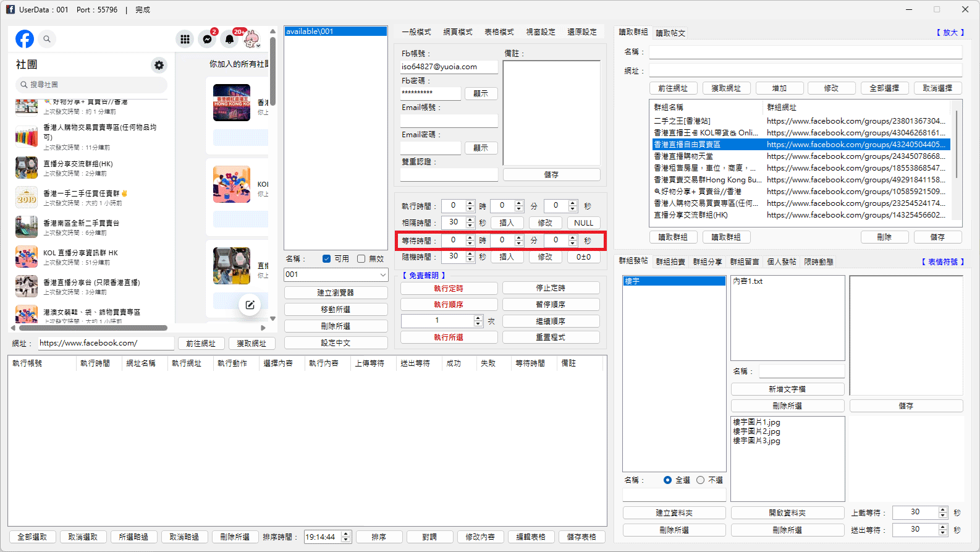Click into the Fb帳號 email field
980x552 pixels.
click(449, 67)
